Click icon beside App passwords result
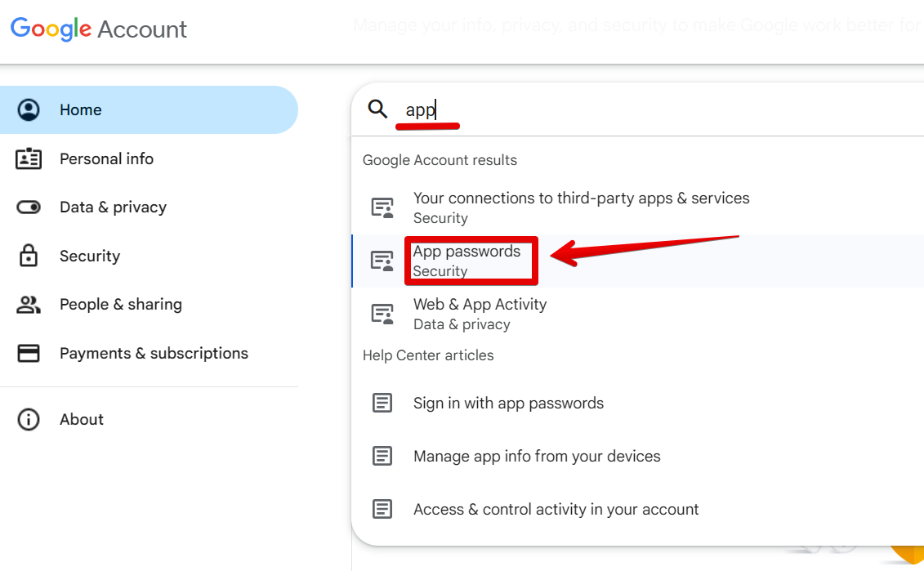The width and height of the screenshot is (924, 571). (382, 261)
